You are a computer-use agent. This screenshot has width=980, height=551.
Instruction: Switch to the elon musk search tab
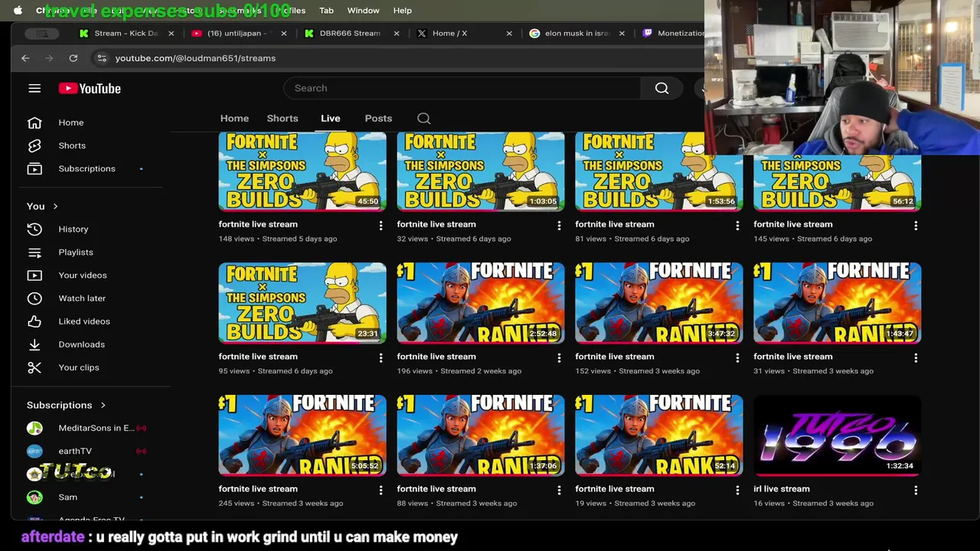pyautogui.click(x=576, y=33)
